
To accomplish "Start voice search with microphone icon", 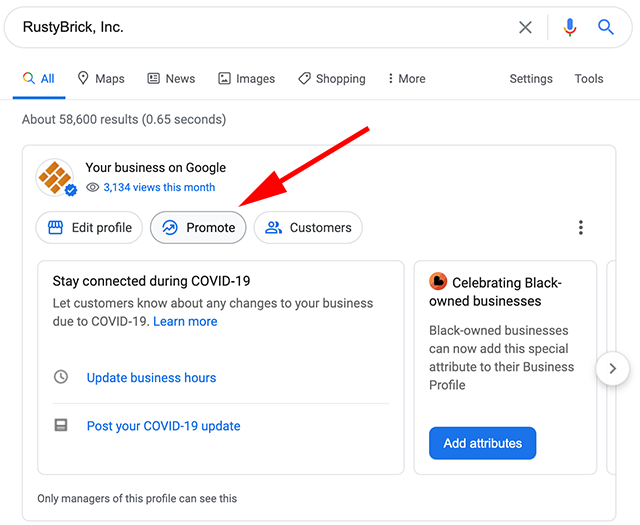I will tap(570, 28).
